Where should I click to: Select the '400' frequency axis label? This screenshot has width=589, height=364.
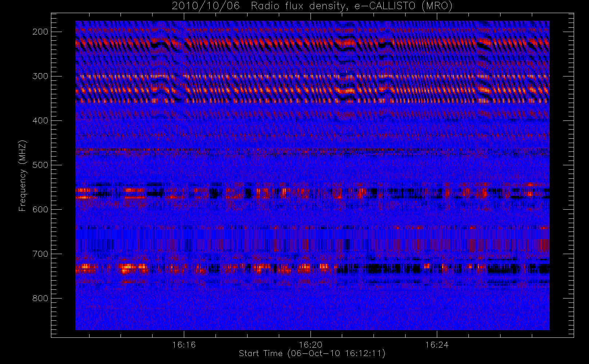coord(40,120)
